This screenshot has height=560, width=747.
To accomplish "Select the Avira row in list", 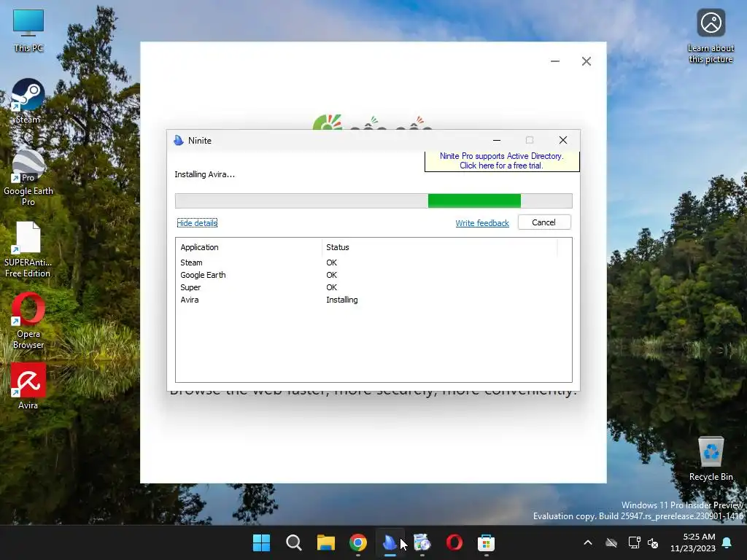I will [x=373, y=300].
